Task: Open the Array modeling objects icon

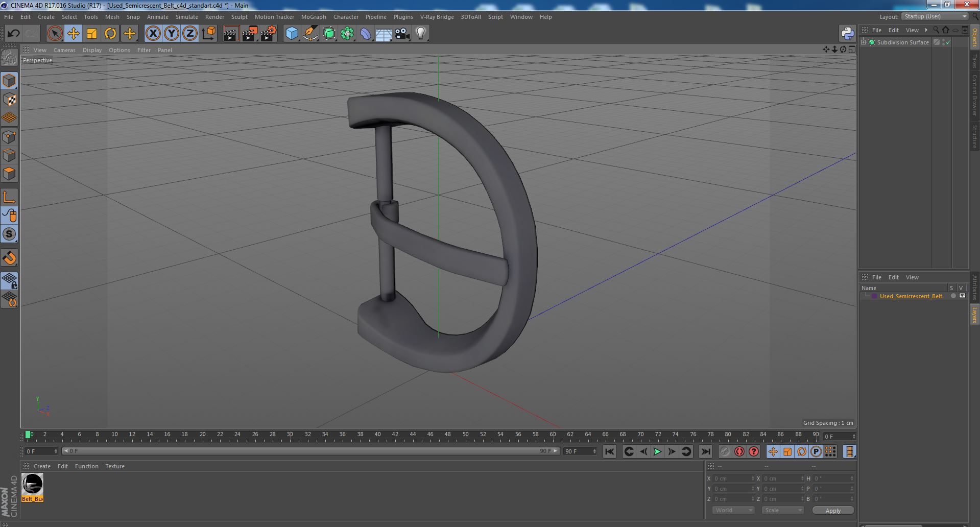Action: coord(347,34)
